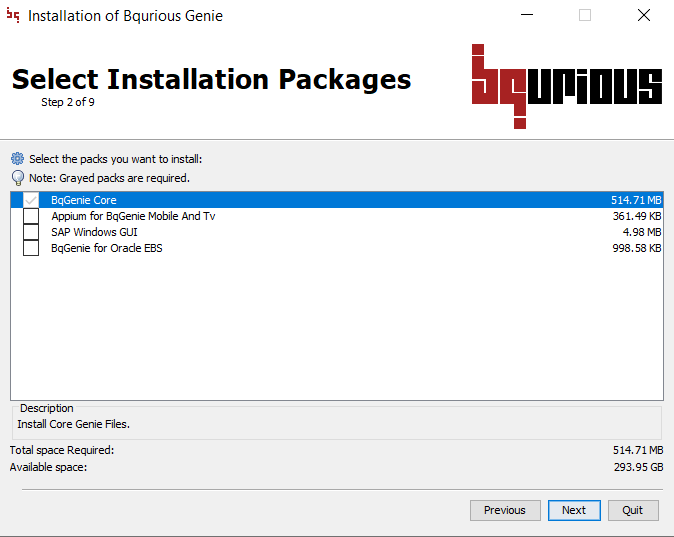Viewport: 674px width, 537px height.
Task: Select the BqGenie Core row label
Action: click(x=84, y=200)
